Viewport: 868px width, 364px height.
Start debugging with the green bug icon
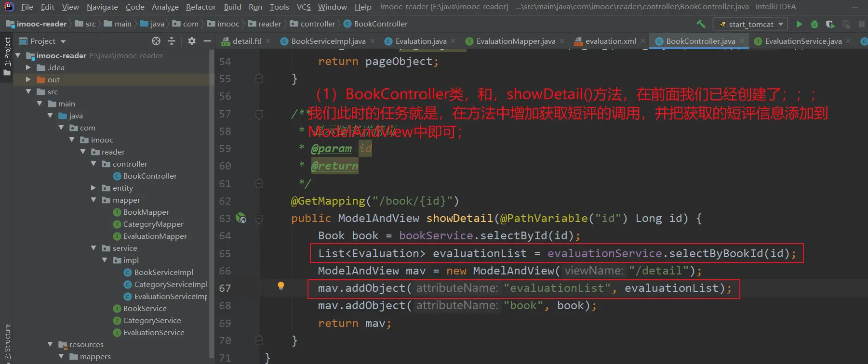(x=815, y=24)
